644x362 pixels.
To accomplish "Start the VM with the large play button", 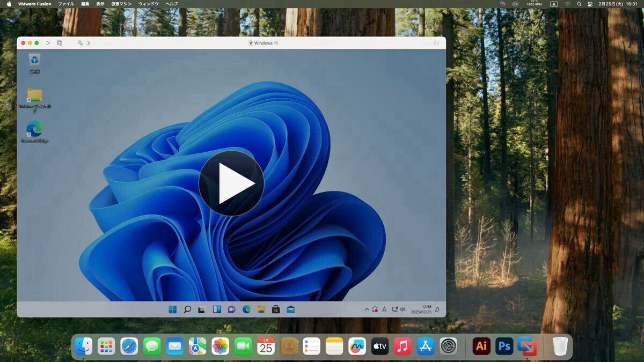I will (231, 183).
